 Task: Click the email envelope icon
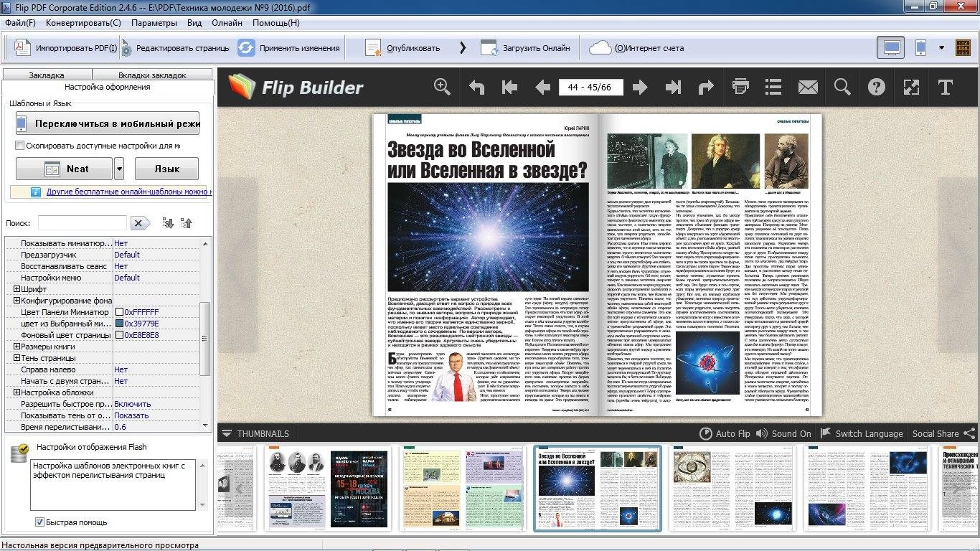coord(808,88)
